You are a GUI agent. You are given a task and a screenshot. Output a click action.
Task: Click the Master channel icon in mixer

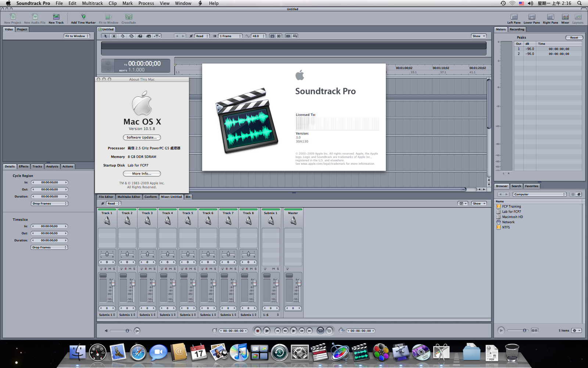tap(293, 220)
